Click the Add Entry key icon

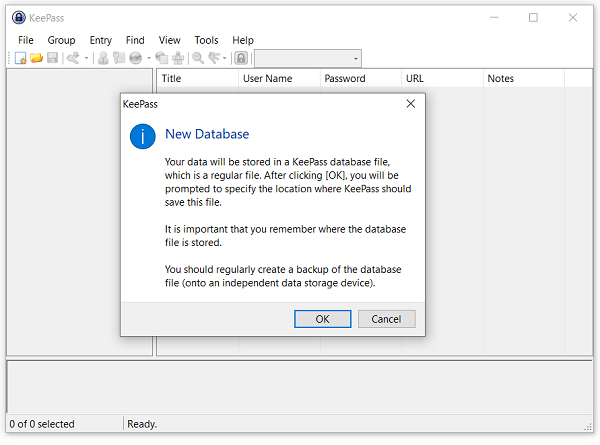(73, 58)
